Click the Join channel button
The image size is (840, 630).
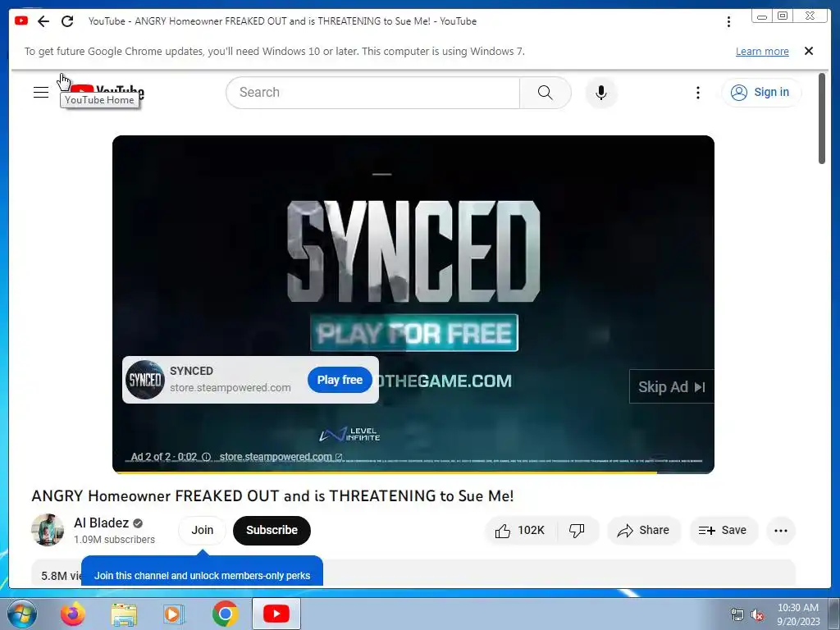point(203,531)
